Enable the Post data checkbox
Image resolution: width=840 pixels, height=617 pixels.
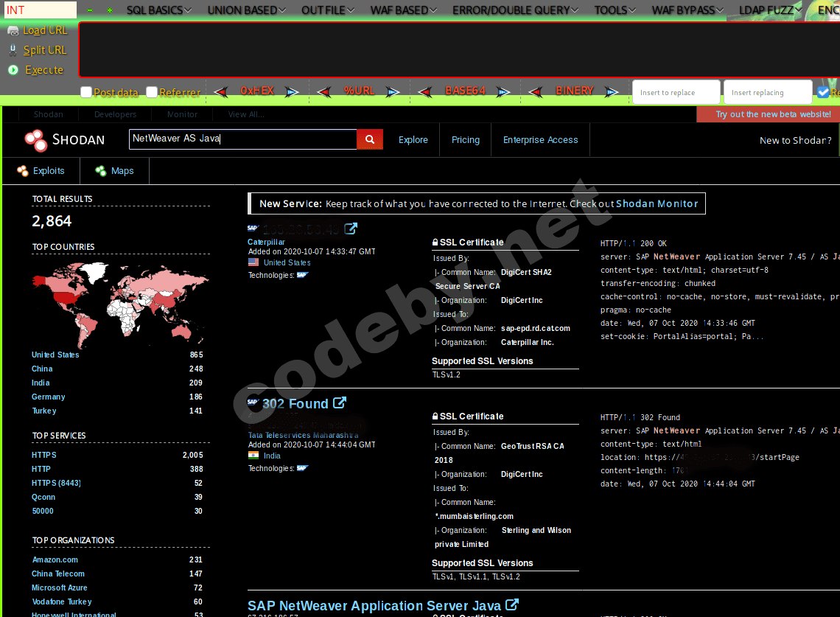(x=86, y=91)
